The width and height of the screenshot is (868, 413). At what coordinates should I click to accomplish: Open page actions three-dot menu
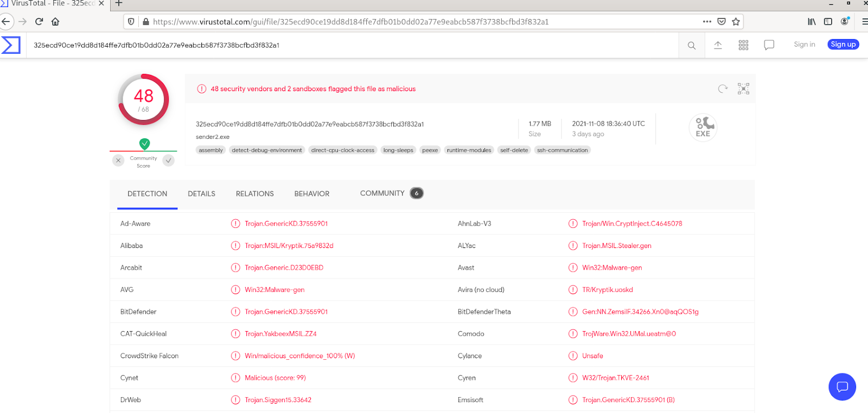click(707, 22)
